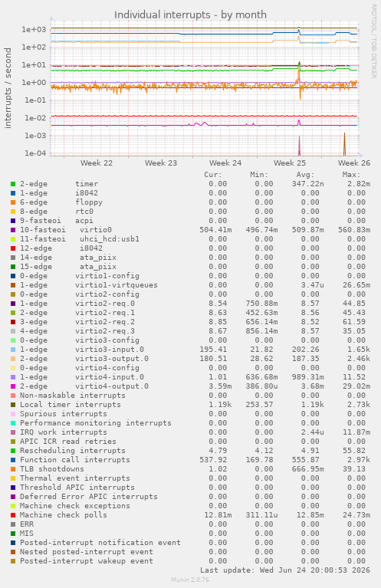The height and width of the screenshot is (588, 381).
Task: Click the Week 25 axis label
Action: tap(290, 163)
